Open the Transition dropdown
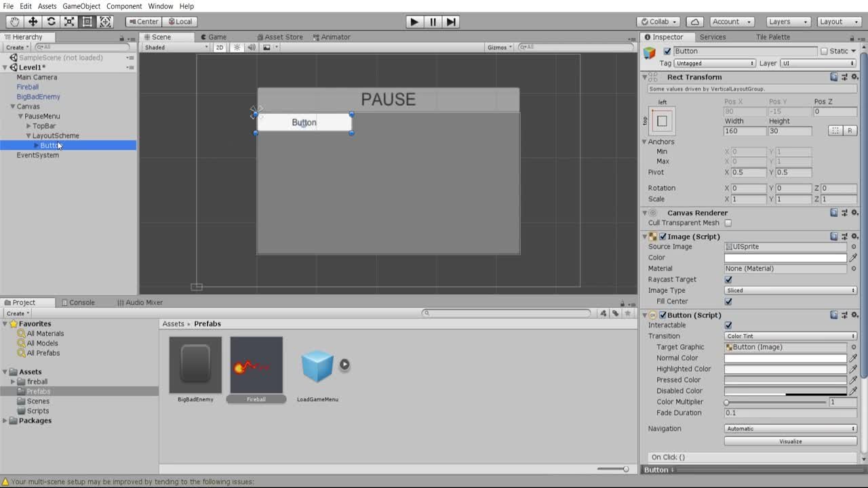This screenshot has width=868, height=488. 790,336
